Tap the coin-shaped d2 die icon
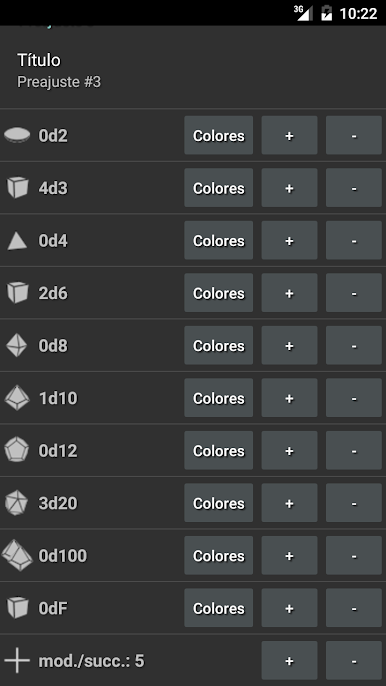Image resolution: width=386 pixels, height=686 pixels. click(x=17, y=135)
